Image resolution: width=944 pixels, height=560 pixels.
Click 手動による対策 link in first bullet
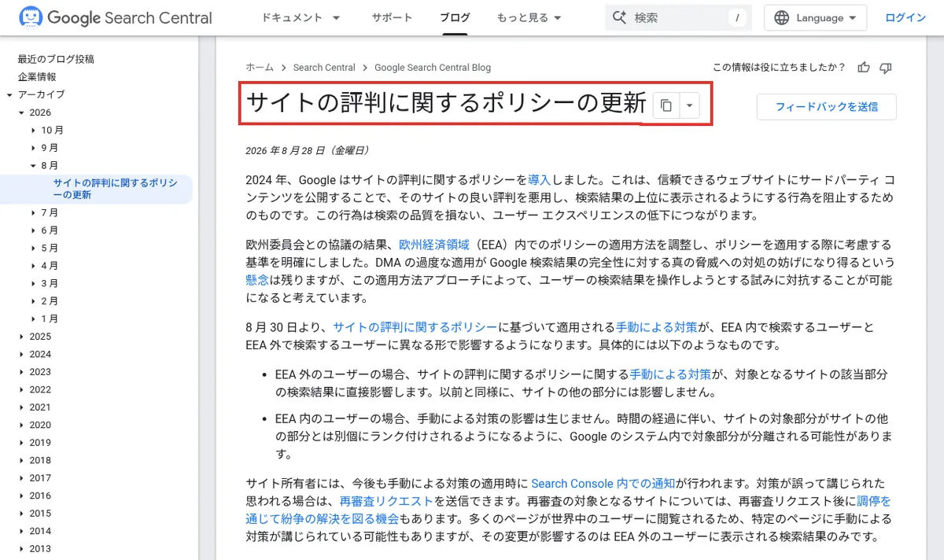coord(670,374)
